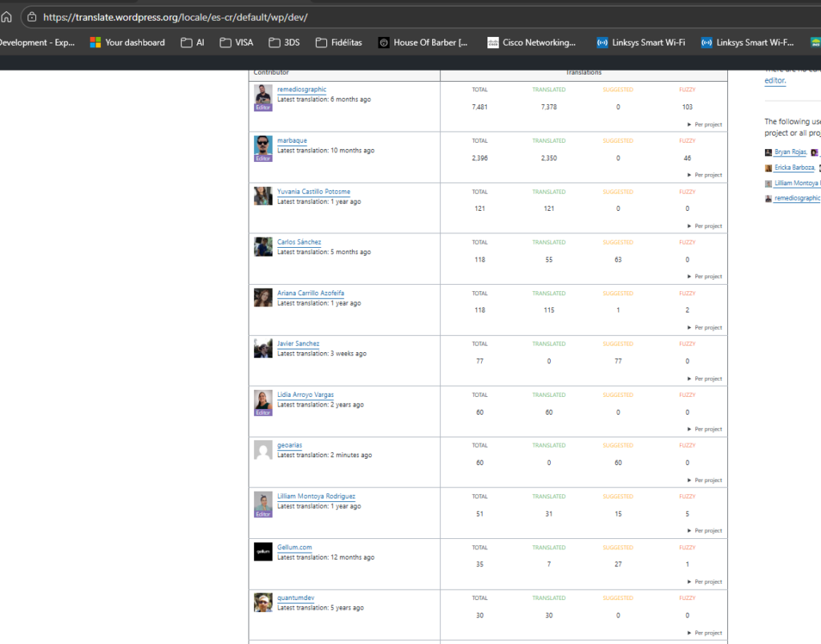Click marbaque's profile avatar

tap(263, 147)
